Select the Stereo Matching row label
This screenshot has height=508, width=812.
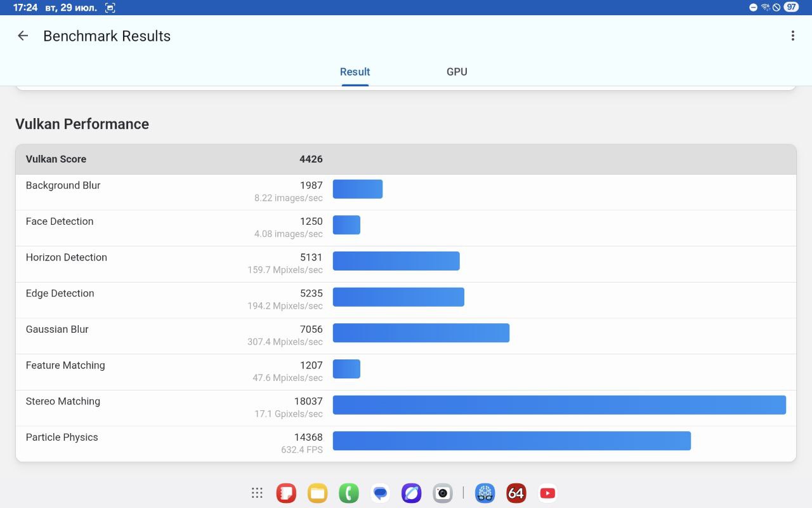[x=63, y=401]
